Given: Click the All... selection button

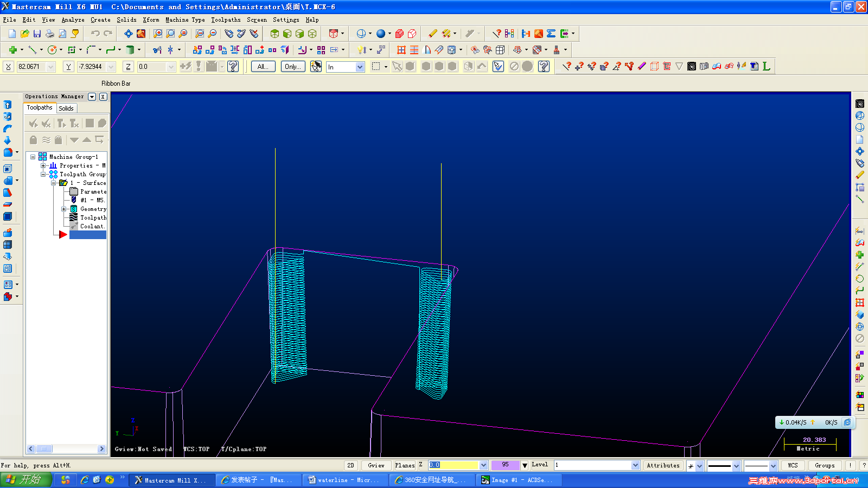Looking at the screenshot, I should [x=263, y=67].
